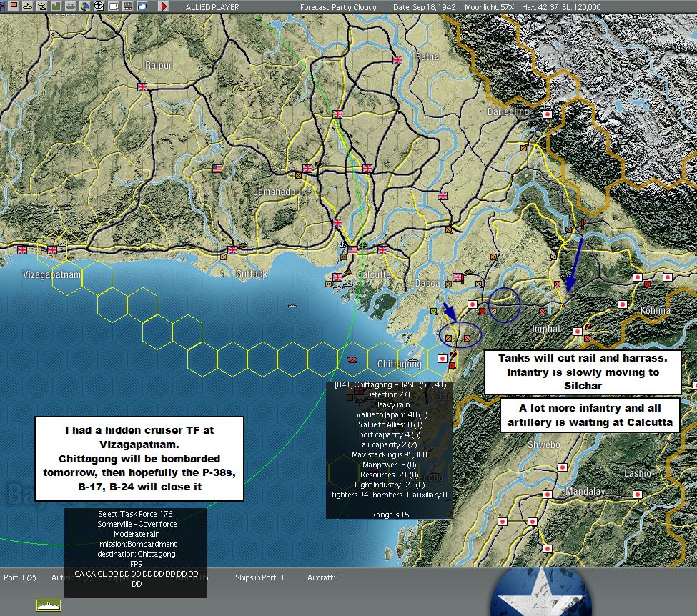Select the British base near Raipur
Screen dimensions: 697x616
point(142,86)
